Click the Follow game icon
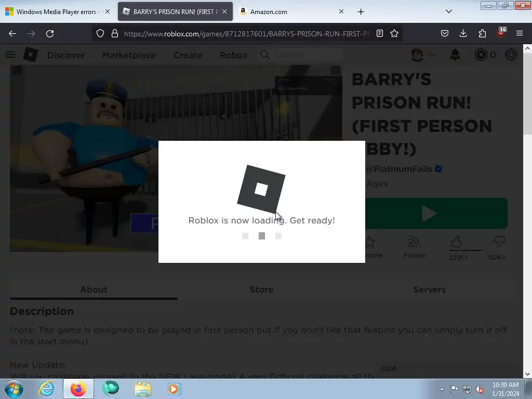Viewport: 532px width, 399px height. point(414,247)
